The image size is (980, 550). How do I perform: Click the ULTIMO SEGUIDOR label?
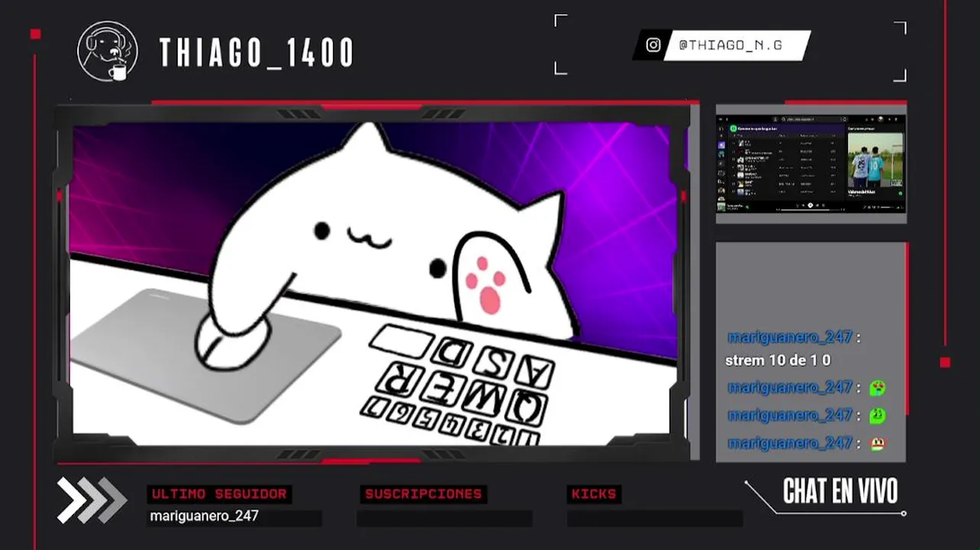(219, 494)
